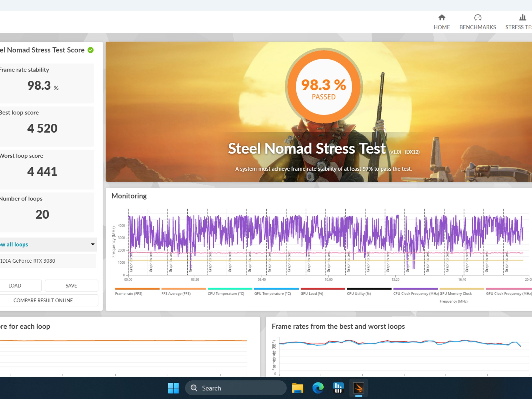Click the Steel Nomad Stress Test title
The height and width of the screenshot is (399, 532).
click(307, 149)
